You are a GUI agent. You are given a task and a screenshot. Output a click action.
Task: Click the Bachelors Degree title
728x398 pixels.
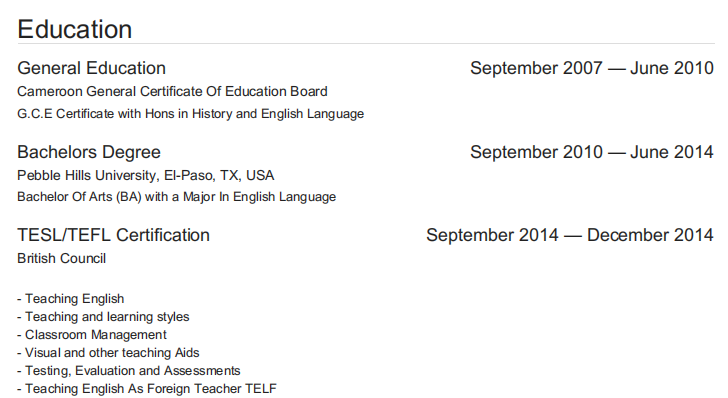(x=89, y=152)
